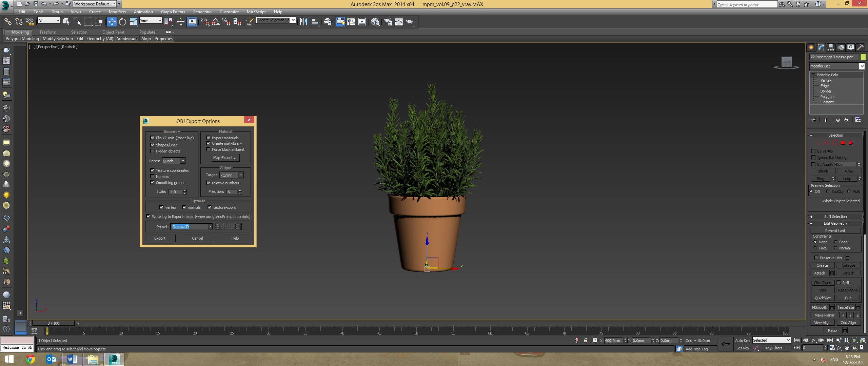The image size is (868, 366).
Task: Open Utilities panel hammer icon
Action: 860,47
